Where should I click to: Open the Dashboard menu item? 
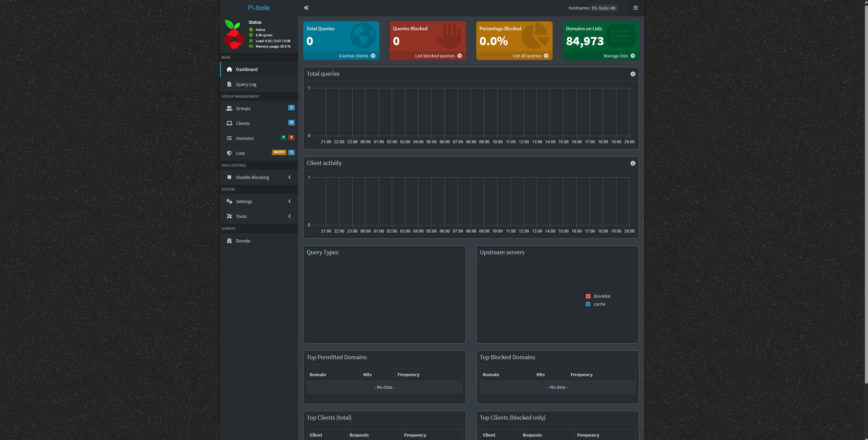[x=259, y=69]
